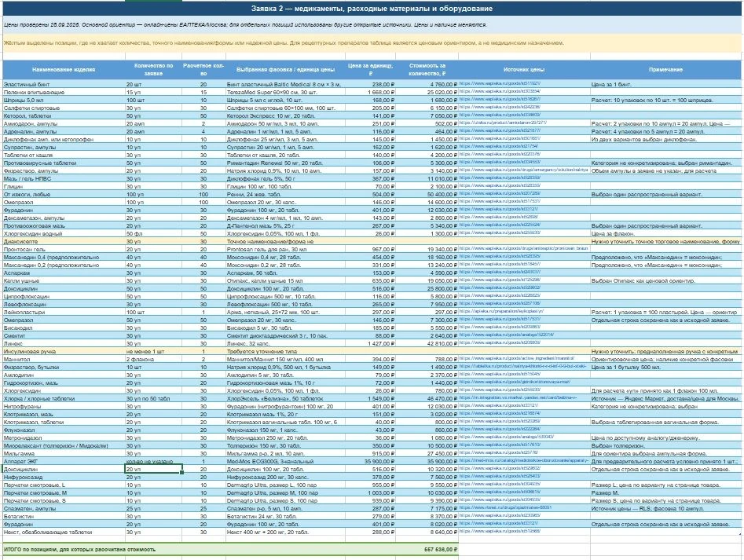
Task: Open the source link for Маннитол row
Action: click(x=517, y=359)
